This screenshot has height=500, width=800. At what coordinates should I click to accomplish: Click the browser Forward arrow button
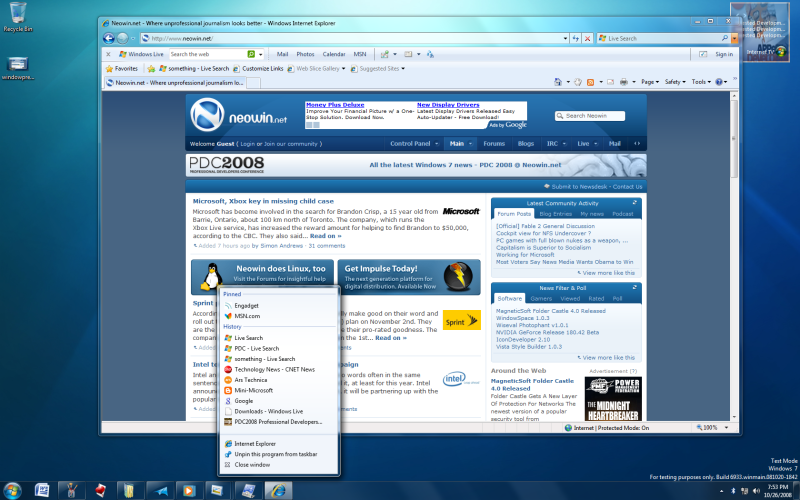click(x=122, y=38)
